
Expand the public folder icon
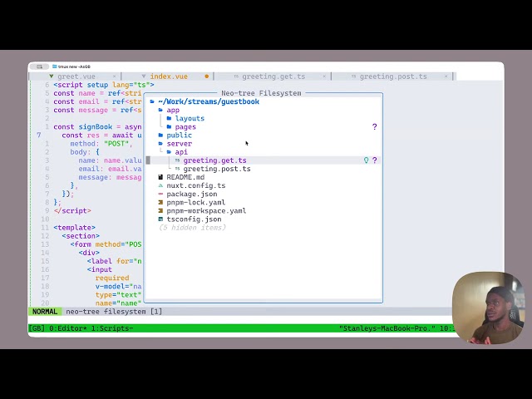coord(160,135)
